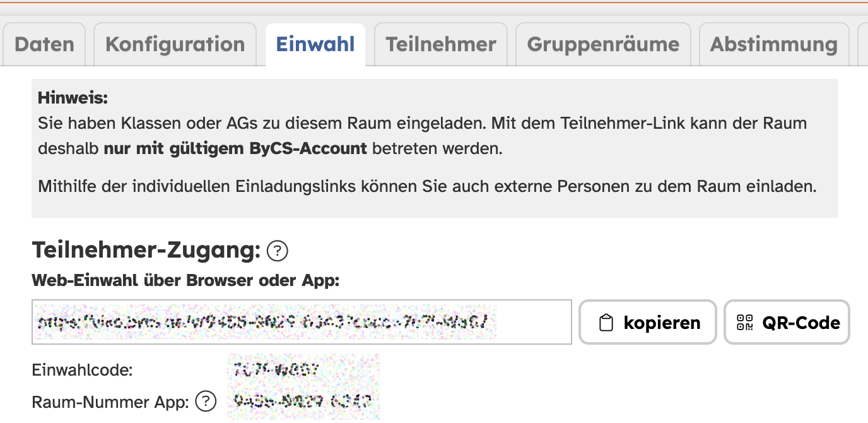Click the Web-Einwahl über Browser oder App label
The width and height of the screenshot is (868, 423).
[185, 280]
